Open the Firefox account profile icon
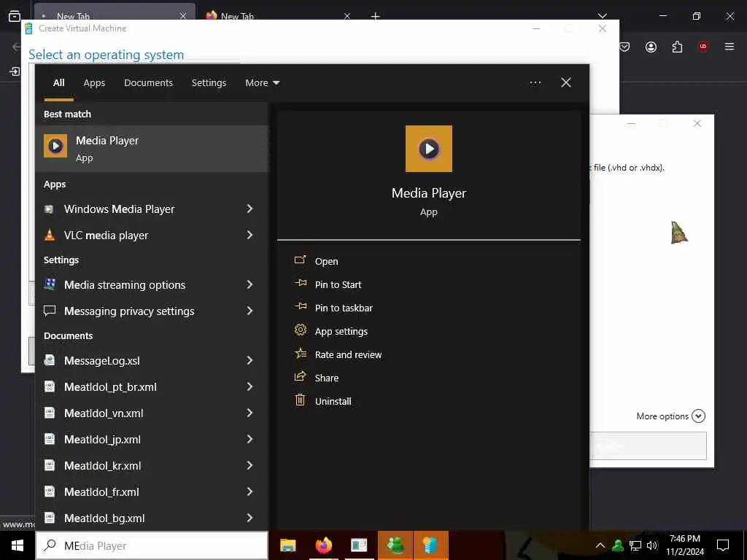747x560 pixels. pyautogui.click(x=651, y=47)
